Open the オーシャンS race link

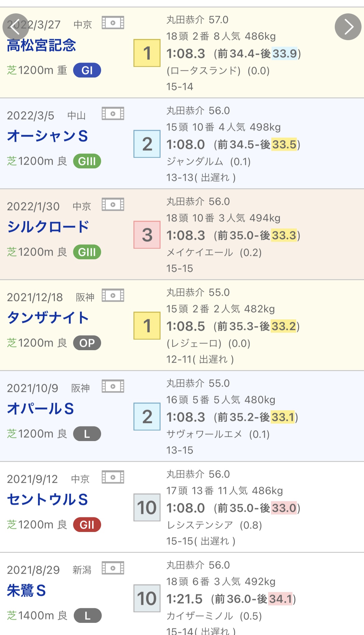(x=48, y=136)
